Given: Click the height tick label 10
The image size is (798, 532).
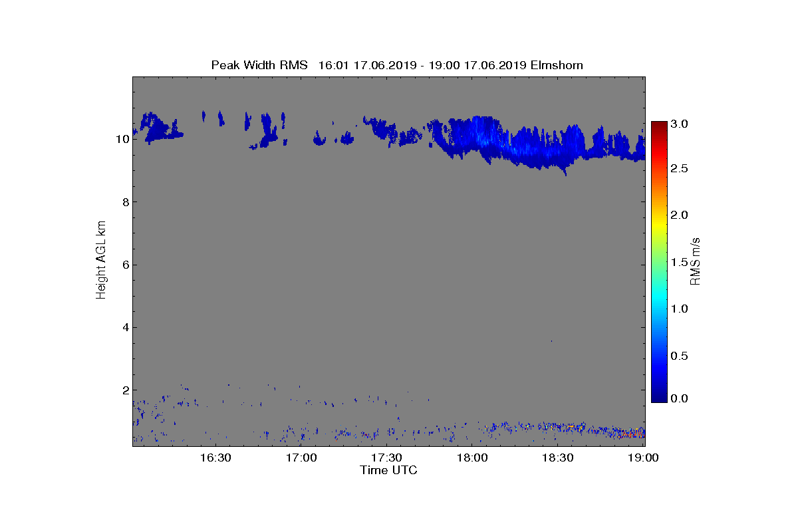Looking at the screenshot, I should pos(122,140).
